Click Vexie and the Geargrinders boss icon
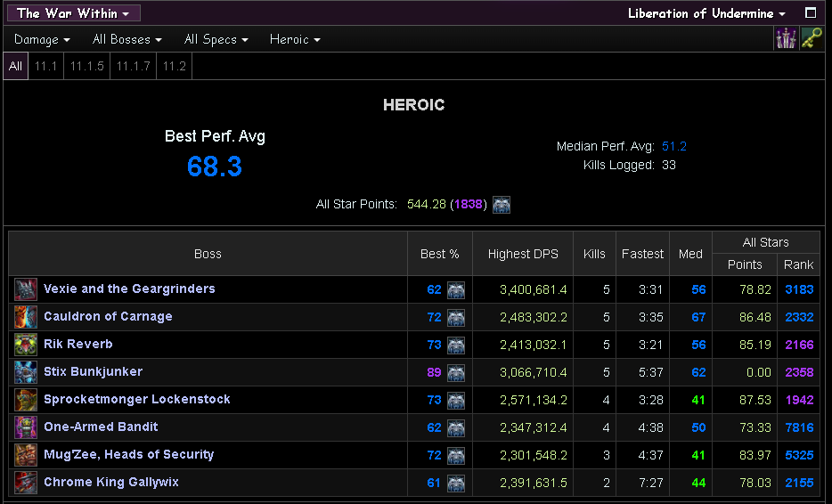 (26, 289)
